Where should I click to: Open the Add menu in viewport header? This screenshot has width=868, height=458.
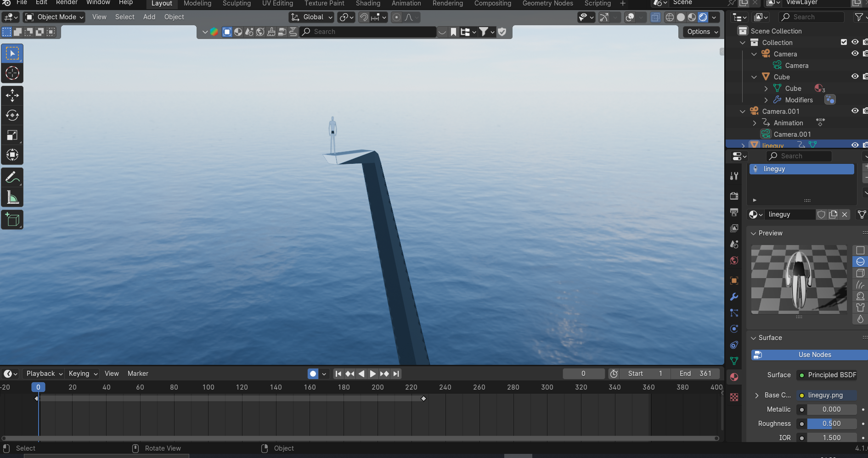point(149,17)
